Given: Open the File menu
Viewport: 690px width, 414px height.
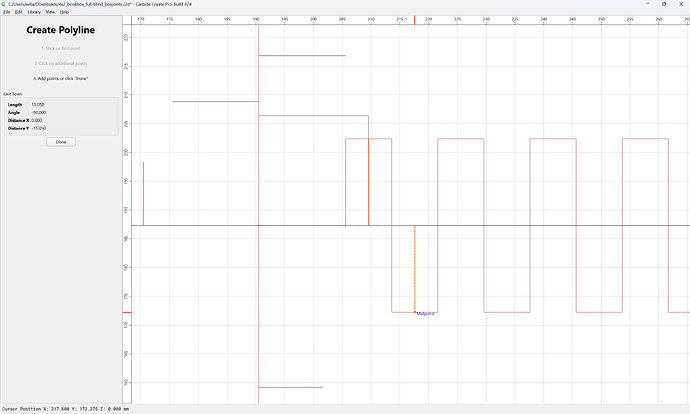Looking at the screenshot, I should [7, 12].
